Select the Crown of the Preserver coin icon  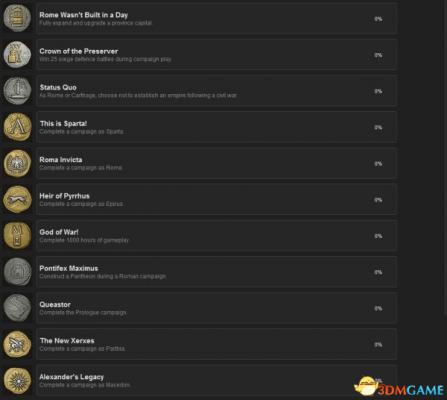point(17,54)
